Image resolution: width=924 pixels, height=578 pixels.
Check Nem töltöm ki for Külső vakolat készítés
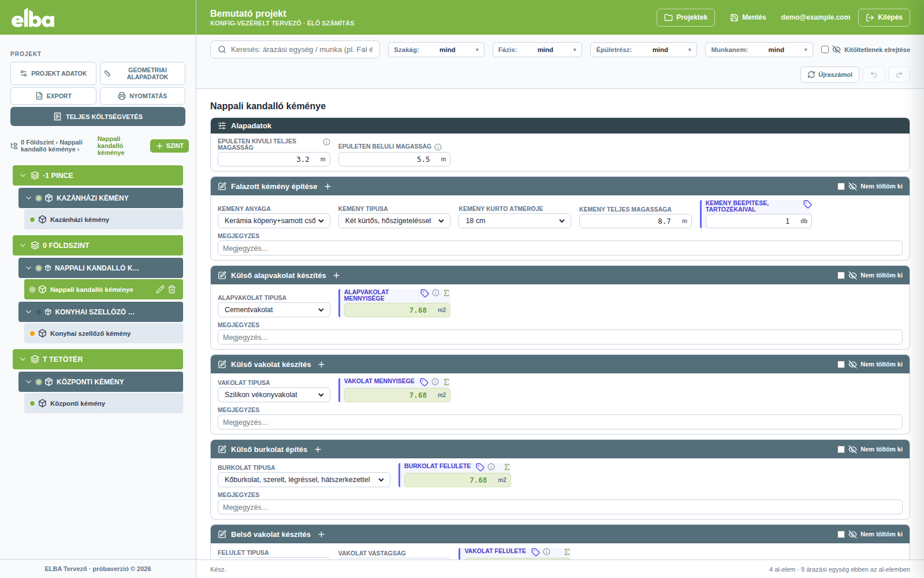point(841,365)
